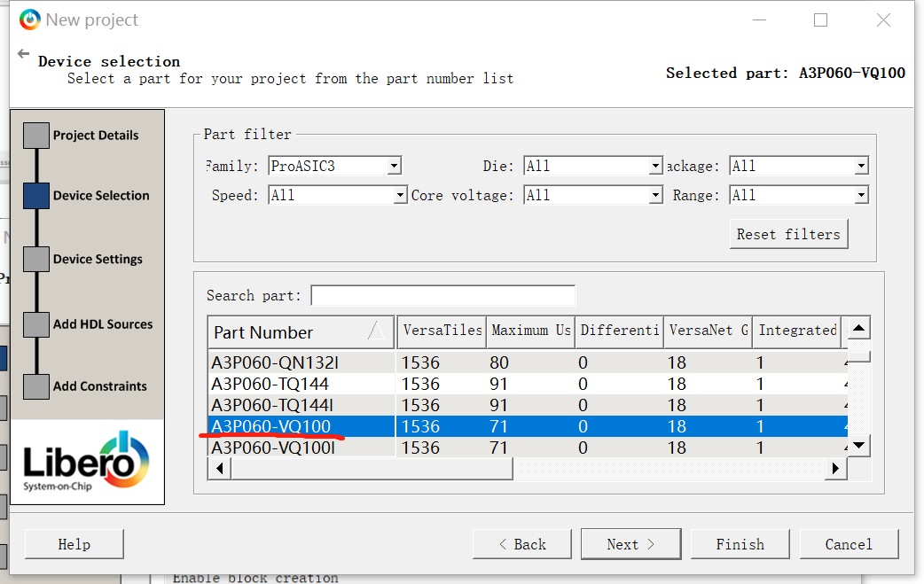Open the Range filter dropdown
This screenshot has height=584, width=924.
pyautogui.click(x=798, y=195)
